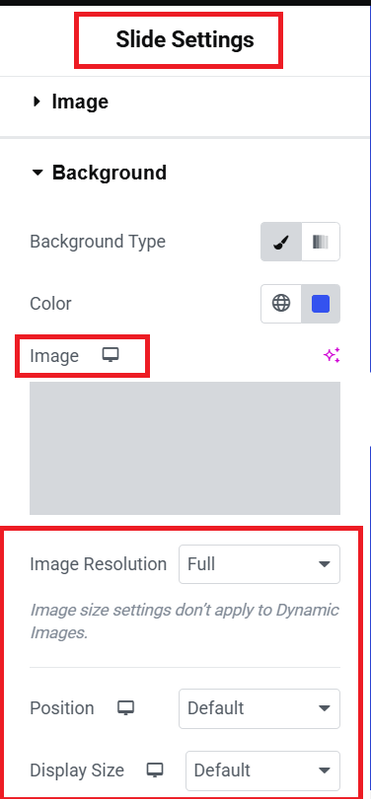Screen dimensions: 371x799
Task: Click the Image Resolution dropdown arrow
Action: [x=324, y=564]
